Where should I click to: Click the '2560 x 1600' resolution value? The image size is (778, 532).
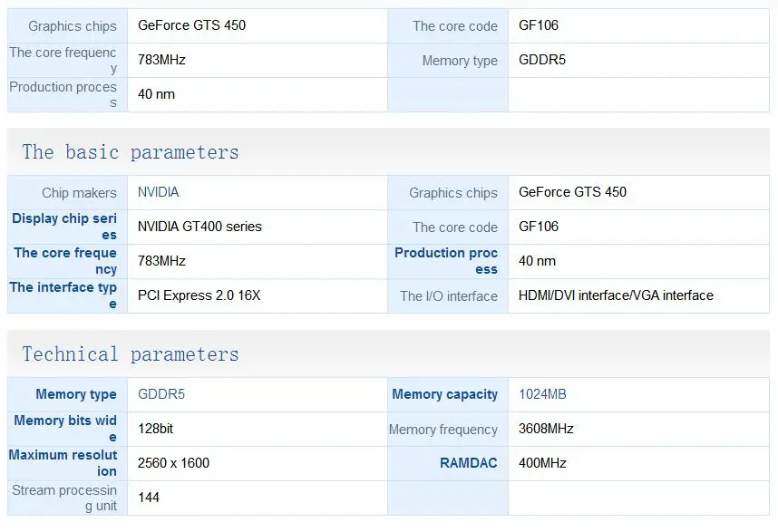tap(174, 463)
